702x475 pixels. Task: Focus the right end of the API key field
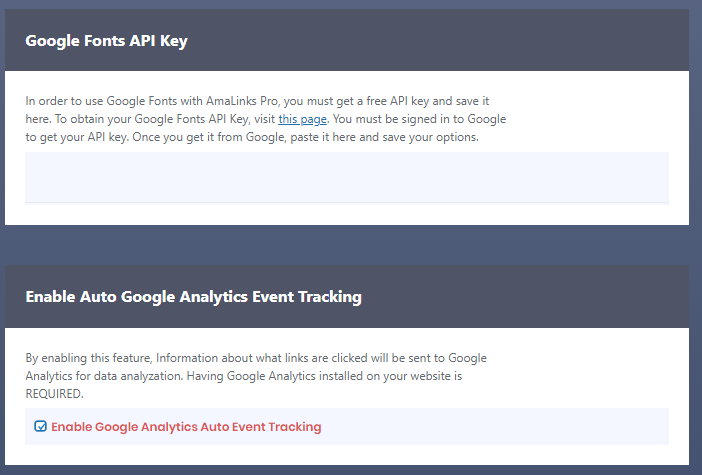640,177
